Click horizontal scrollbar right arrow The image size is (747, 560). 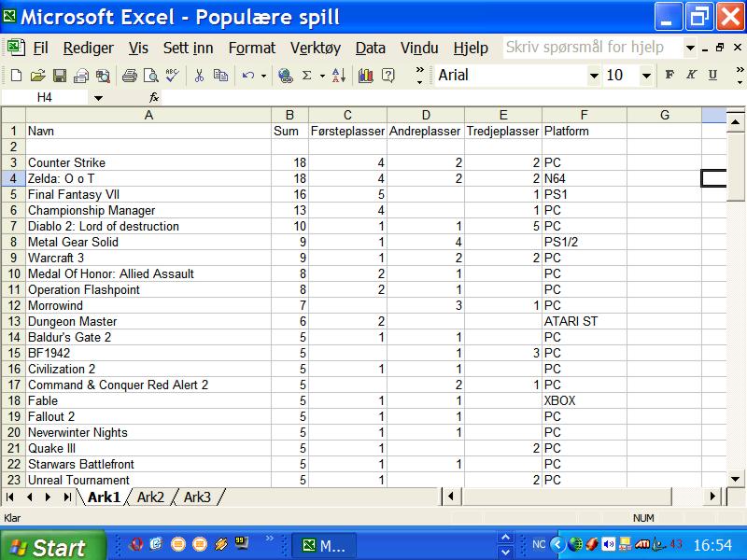pos(712,497)
